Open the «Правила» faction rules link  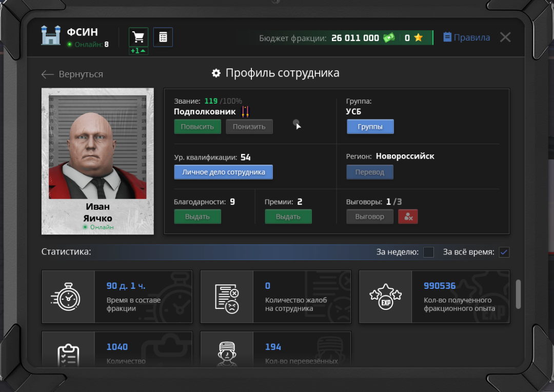466,37
